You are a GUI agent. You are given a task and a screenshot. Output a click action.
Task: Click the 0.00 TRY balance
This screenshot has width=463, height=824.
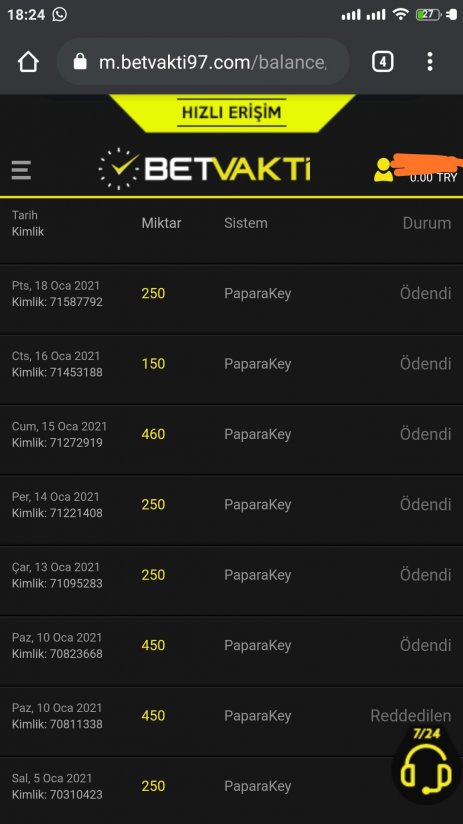click(x=433, y=178)
